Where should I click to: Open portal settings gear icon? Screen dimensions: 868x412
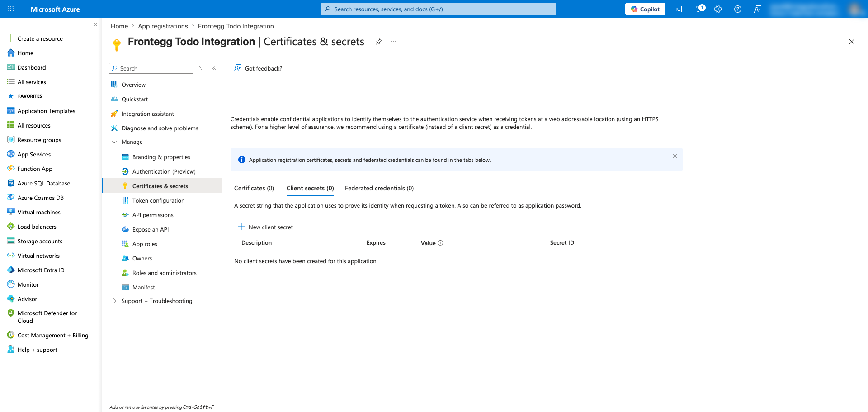718,9
